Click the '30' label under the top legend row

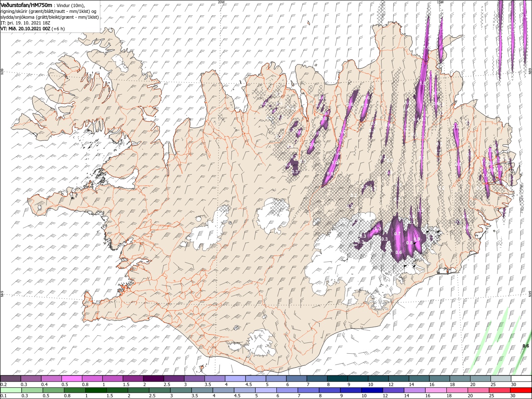click(514, 384)
